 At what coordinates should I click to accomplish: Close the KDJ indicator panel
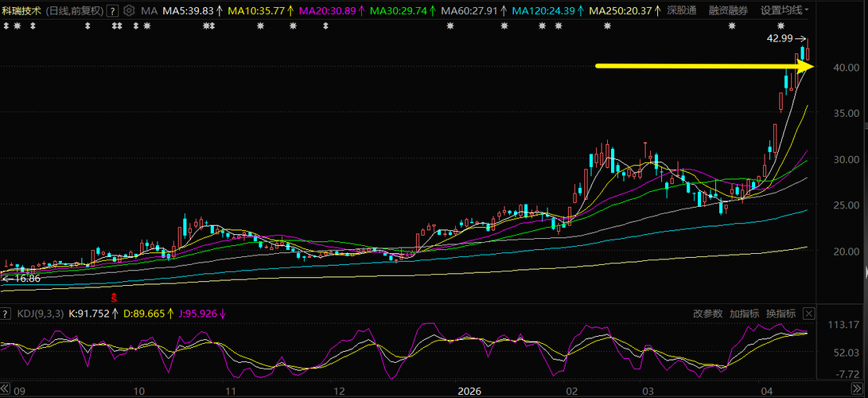coord(808,314)
